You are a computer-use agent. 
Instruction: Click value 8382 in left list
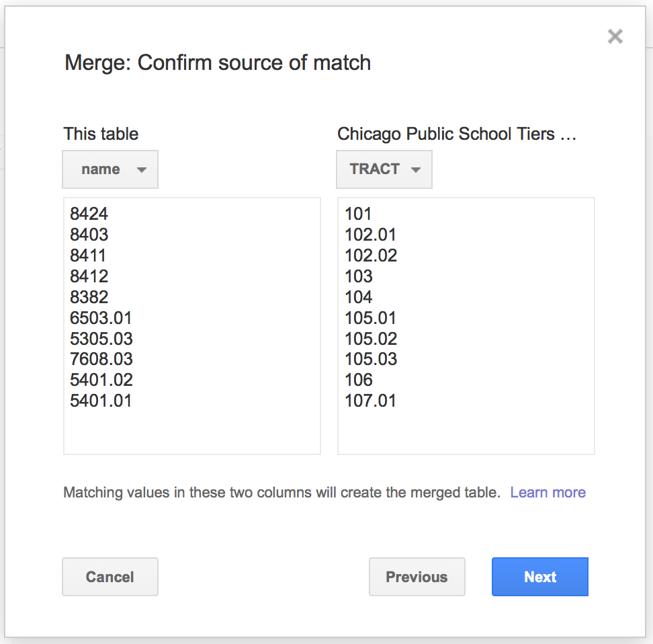tap(89, 297)
